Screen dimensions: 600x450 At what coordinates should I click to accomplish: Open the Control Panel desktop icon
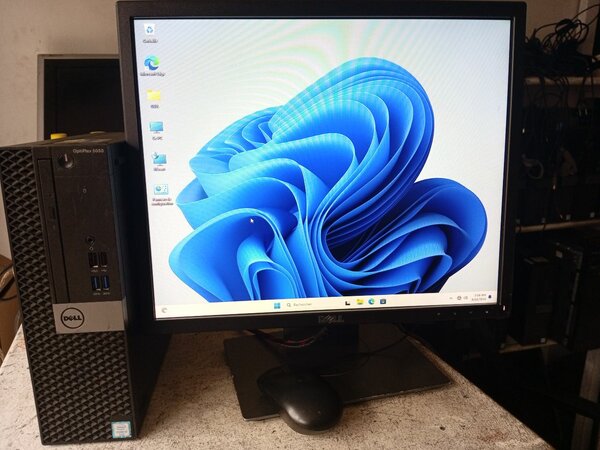pyautogui.click(x=161, y=195)
